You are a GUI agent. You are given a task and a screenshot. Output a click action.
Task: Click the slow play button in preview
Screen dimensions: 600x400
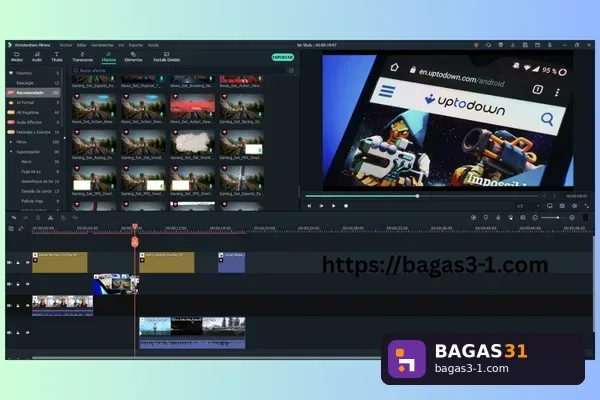[x=321, y=206]
